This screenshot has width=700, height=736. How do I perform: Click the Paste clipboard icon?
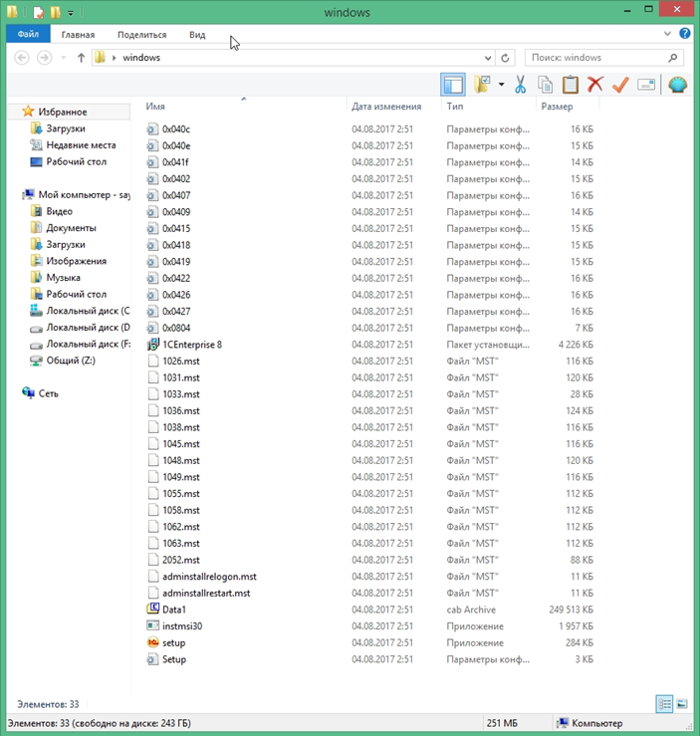tap(570, 85)
